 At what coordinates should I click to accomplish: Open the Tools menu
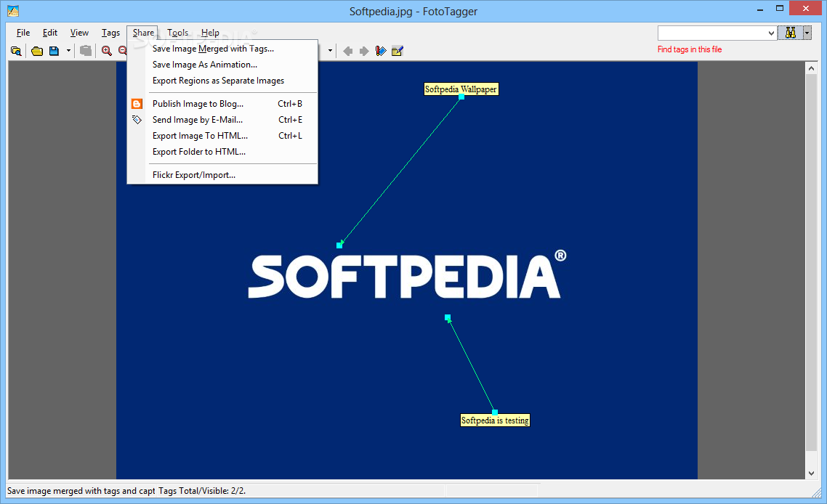178,33
